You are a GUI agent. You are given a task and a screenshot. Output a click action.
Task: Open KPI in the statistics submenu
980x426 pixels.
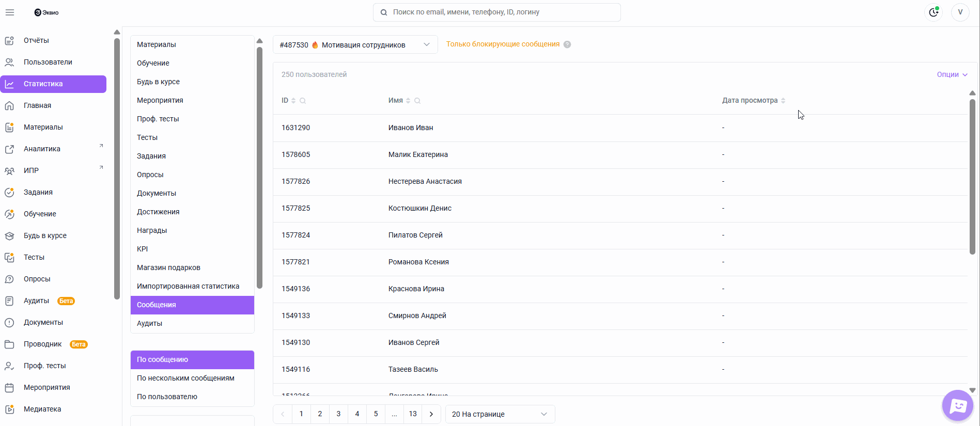coord(192,249)
